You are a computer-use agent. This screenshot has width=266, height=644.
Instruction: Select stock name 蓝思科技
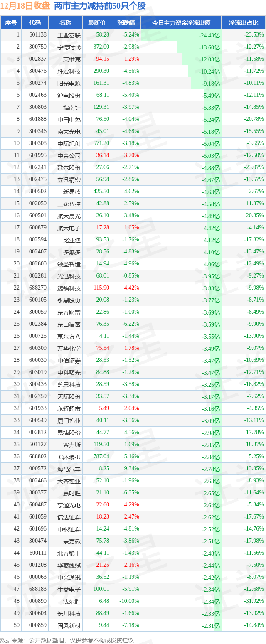coord(69,384)
